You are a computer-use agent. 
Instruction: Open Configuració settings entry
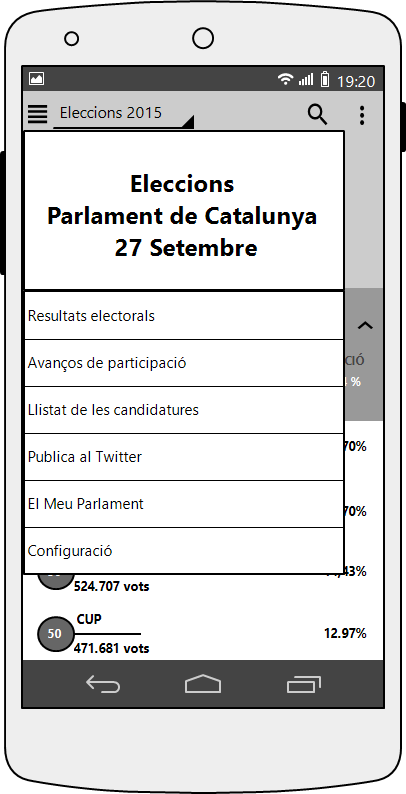[x=184, y=551]
